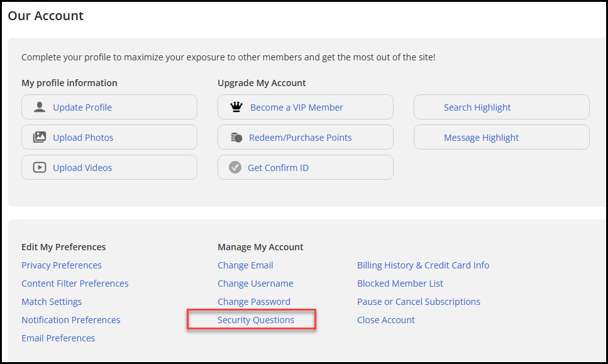Click the Change Username link
608x364 pixels.
(255, 284)
